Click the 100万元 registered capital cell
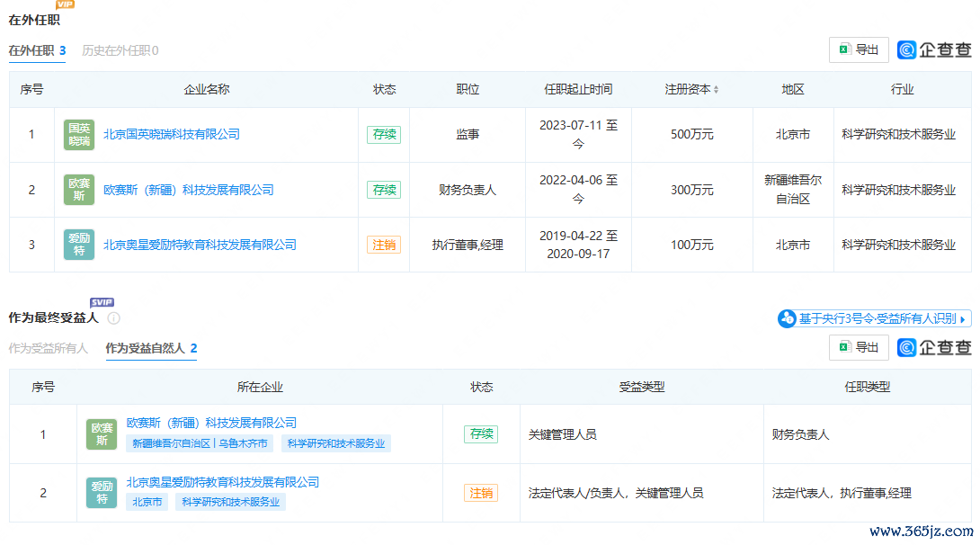980x545 pixels. coord(692,245)
